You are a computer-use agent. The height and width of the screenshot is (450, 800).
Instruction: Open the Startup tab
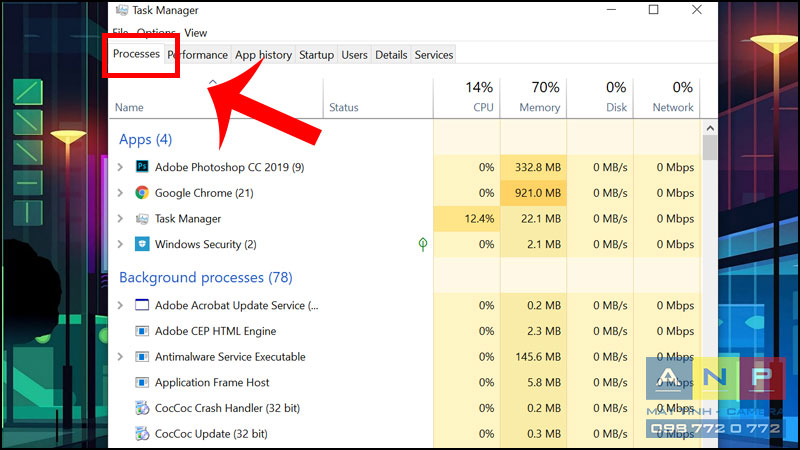[x=316, y=55]
